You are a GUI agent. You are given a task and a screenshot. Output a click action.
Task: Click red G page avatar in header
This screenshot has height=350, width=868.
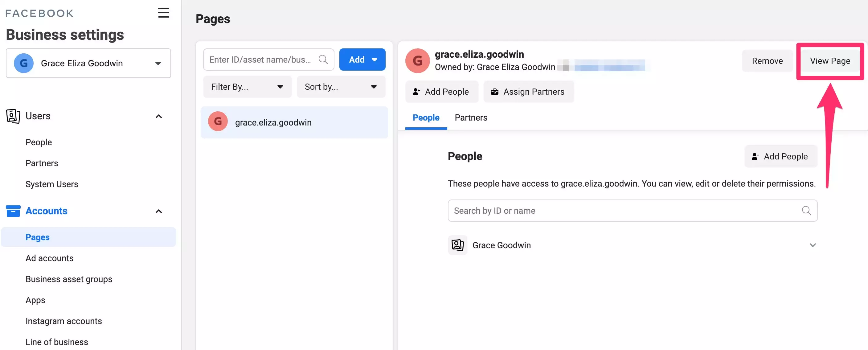(x=417, y=61)
